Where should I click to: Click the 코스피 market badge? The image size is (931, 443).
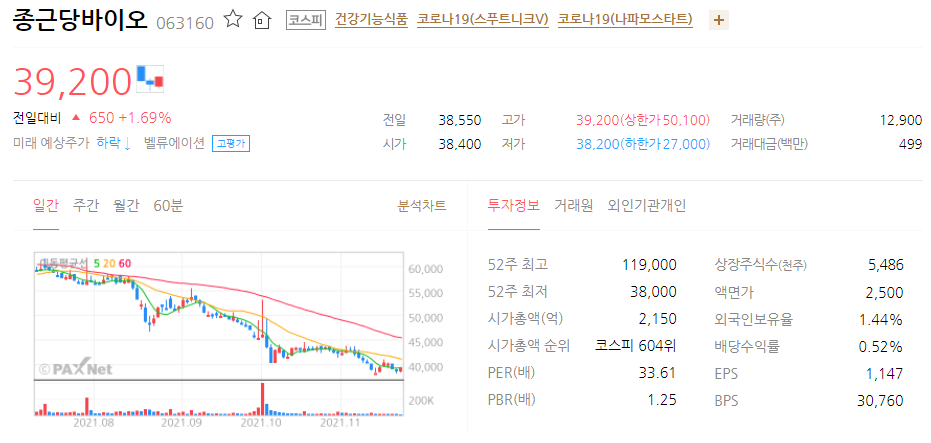(x=305, y=21)
